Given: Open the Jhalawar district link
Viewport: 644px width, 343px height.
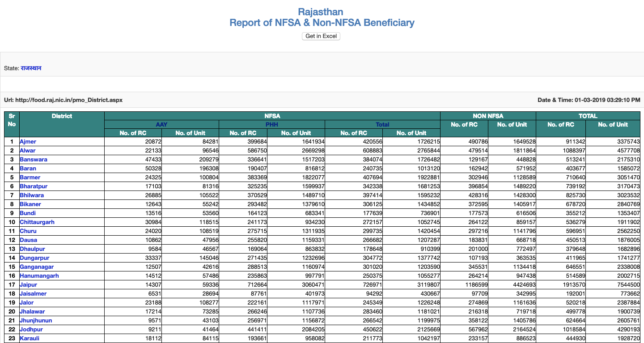Looking at the screenshot, I should click(x=32, y=312).
